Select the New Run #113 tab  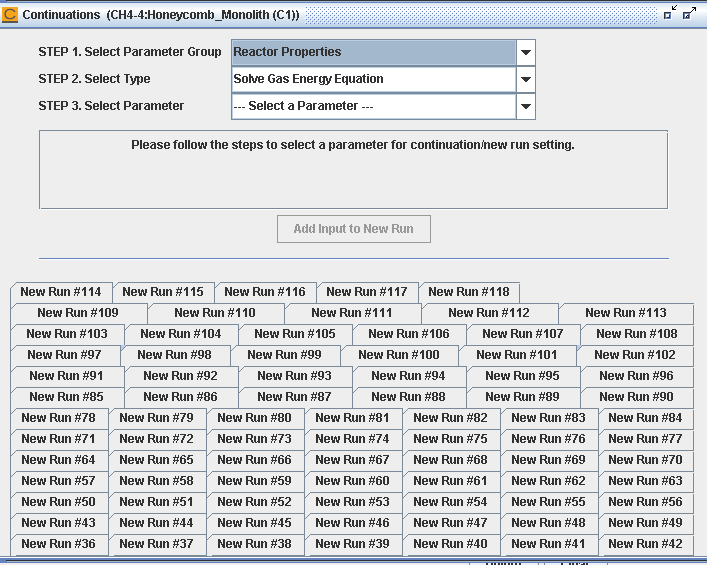coord(626,313)
